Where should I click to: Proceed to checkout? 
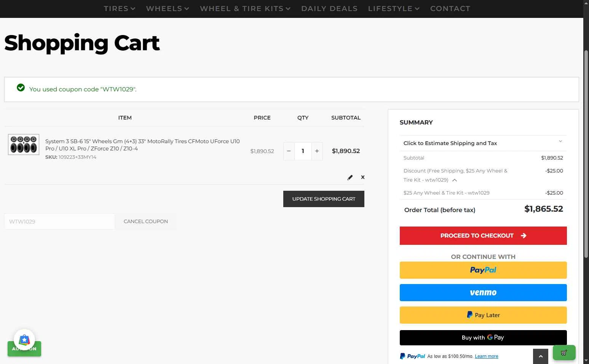[x=483, y=236]
